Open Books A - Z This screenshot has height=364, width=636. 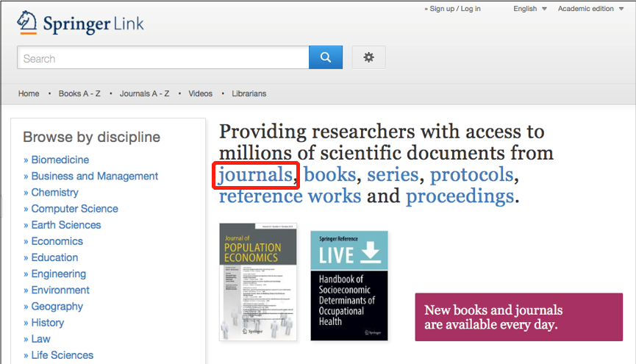(79, 93)
